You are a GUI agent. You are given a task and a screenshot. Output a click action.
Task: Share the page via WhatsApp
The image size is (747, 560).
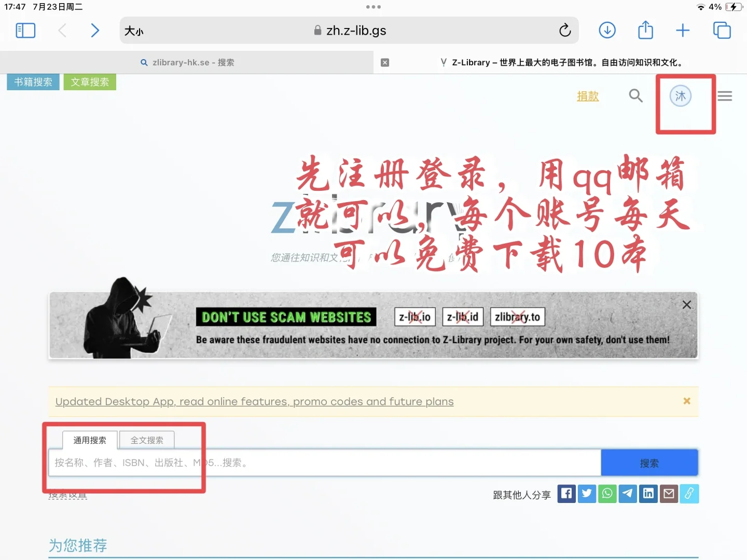[x=607, y=494]
